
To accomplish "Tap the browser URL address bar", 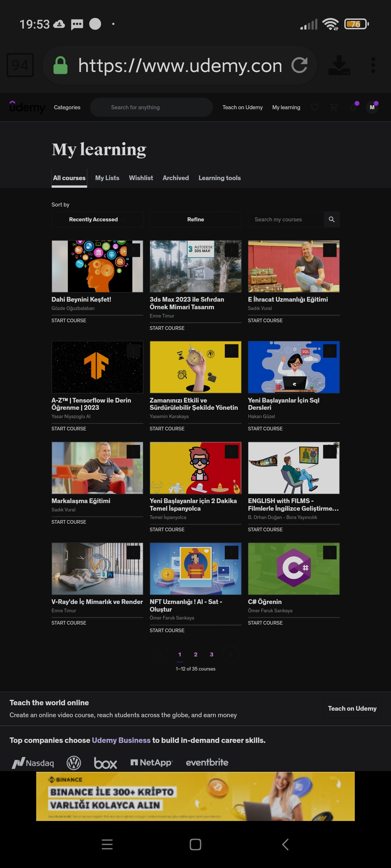I will coord(180,65).
